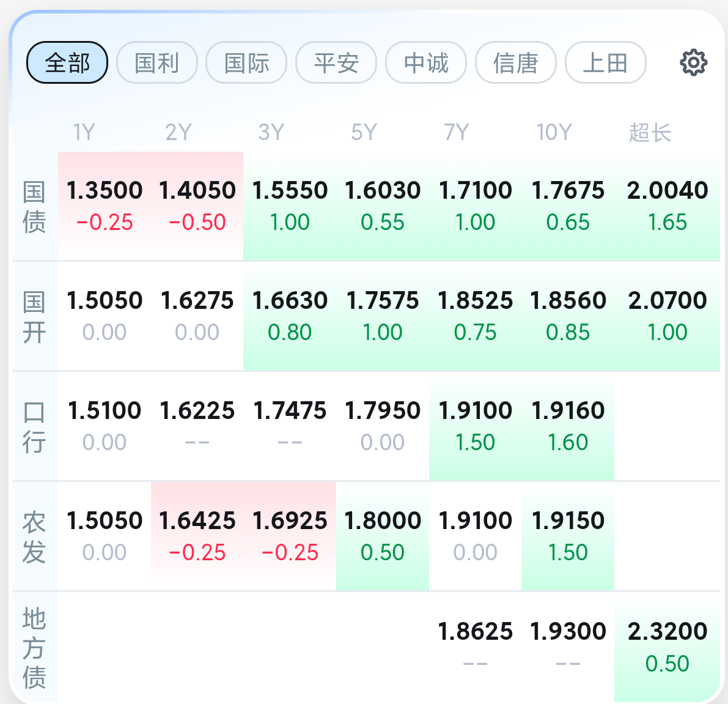
Task: Select the 国债 row label
Action: (x=34, y=206)
